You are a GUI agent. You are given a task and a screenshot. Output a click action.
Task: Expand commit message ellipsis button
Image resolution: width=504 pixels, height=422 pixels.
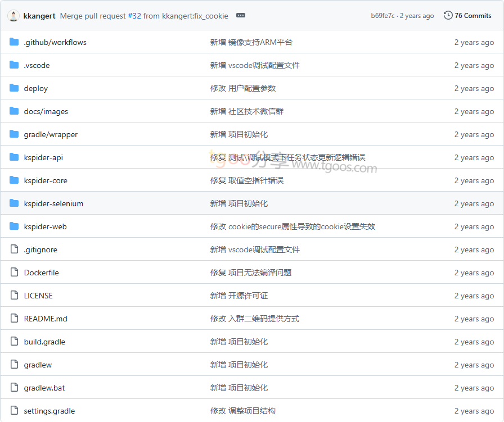(241, 16)
